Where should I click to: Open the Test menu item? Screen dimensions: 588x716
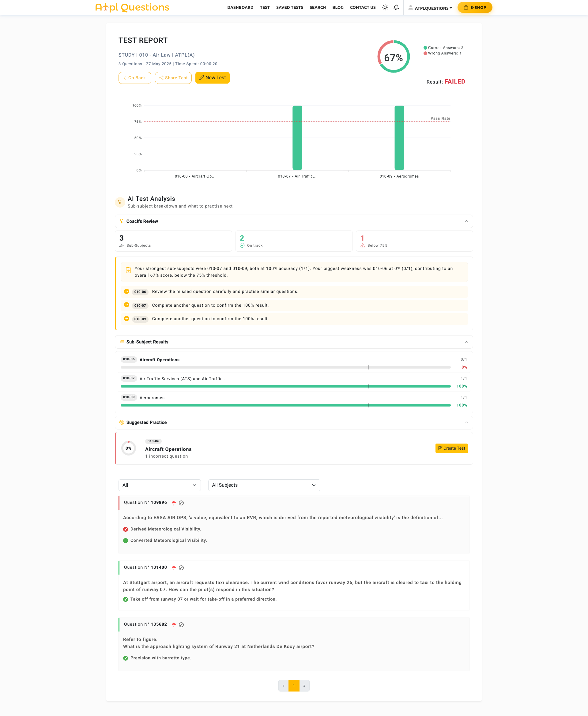[265, 7]
